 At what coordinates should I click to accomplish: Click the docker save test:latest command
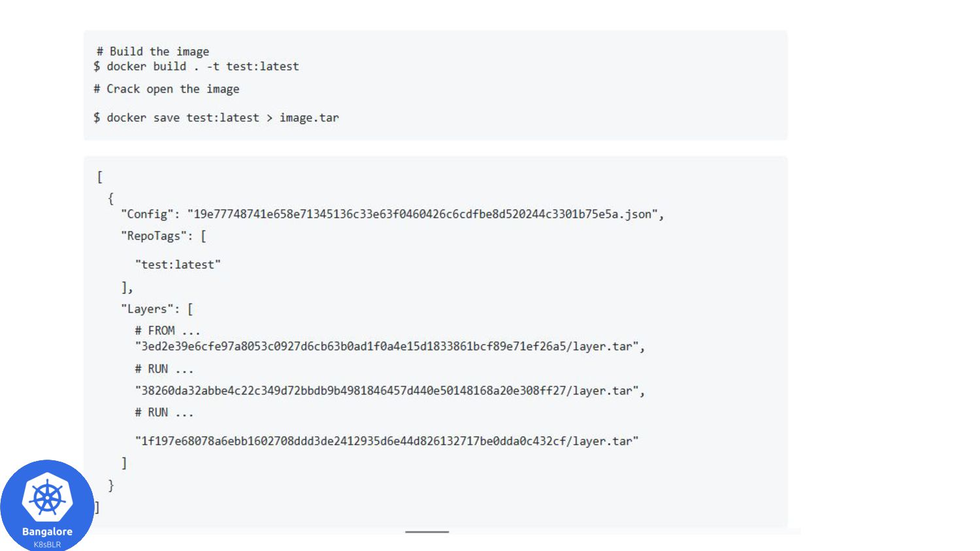tap(216, 118)
